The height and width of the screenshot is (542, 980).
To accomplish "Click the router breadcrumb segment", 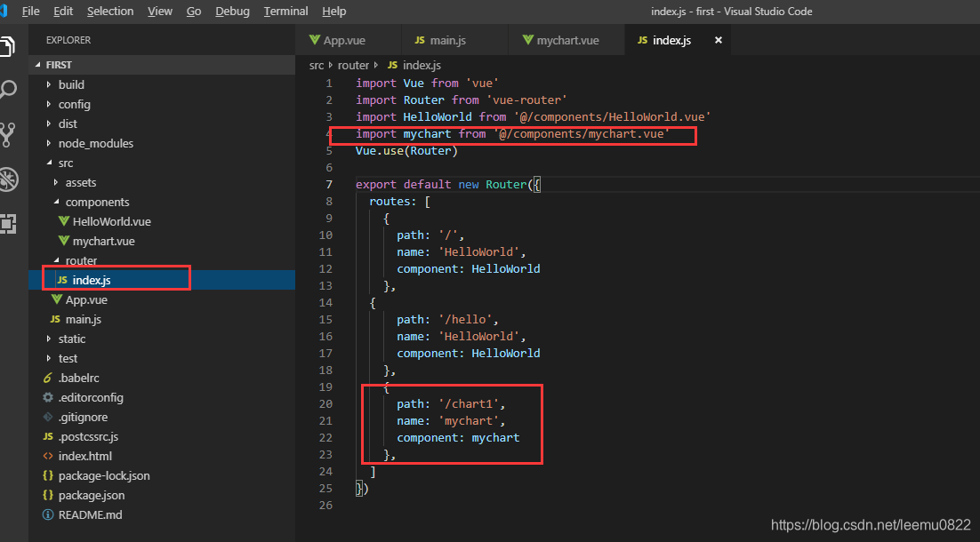I will (x=353, y=65).
